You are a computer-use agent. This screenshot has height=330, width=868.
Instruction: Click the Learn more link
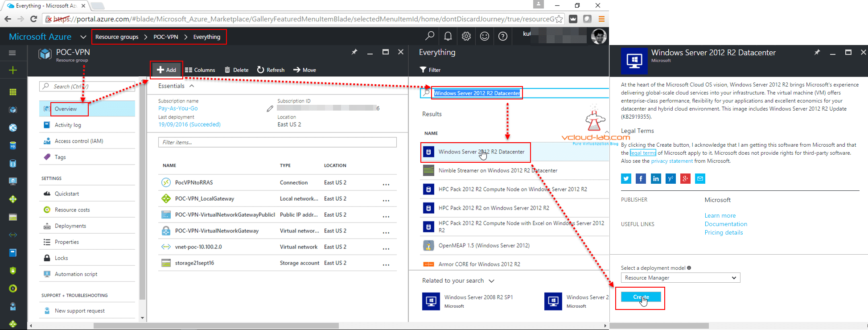[x=720, y=215]
